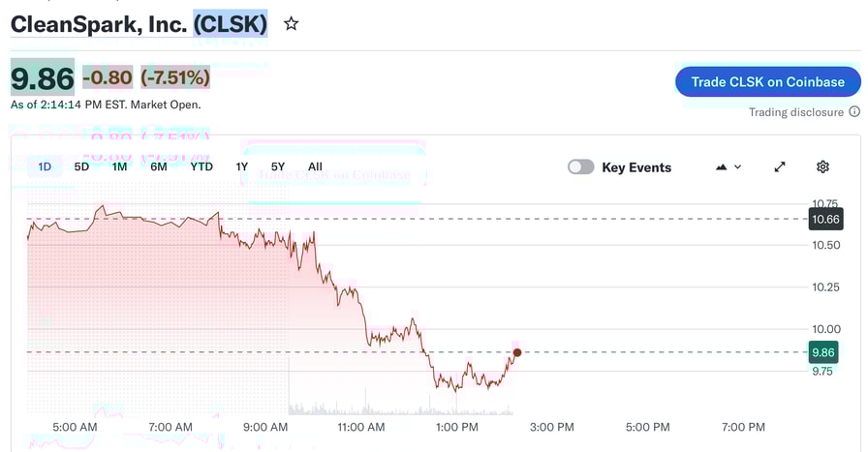Click the 9.86 current price label
This screenshot has width=868, height=452.
(823, 352)
